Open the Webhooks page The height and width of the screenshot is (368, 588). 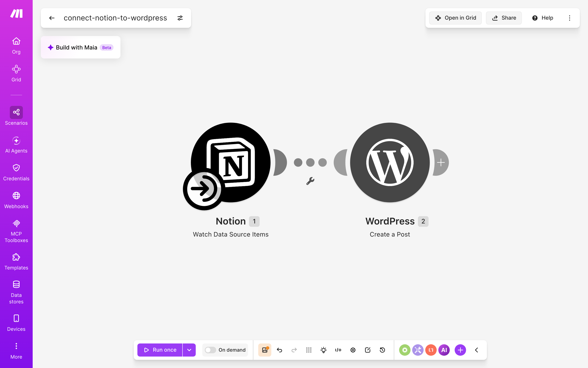[x=16, y=200]
